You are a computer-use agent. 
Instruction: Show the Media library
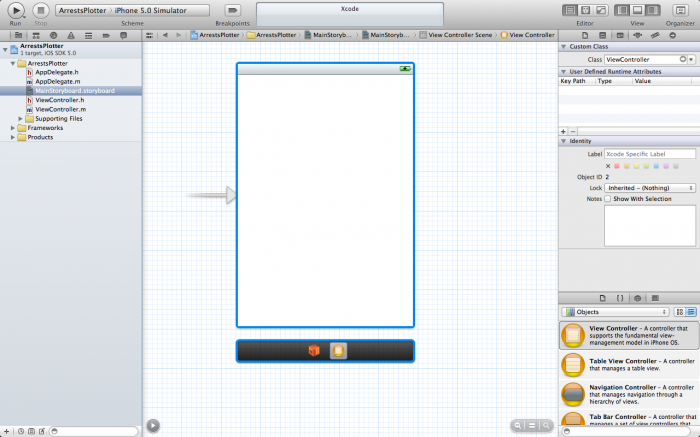[655, 298]
